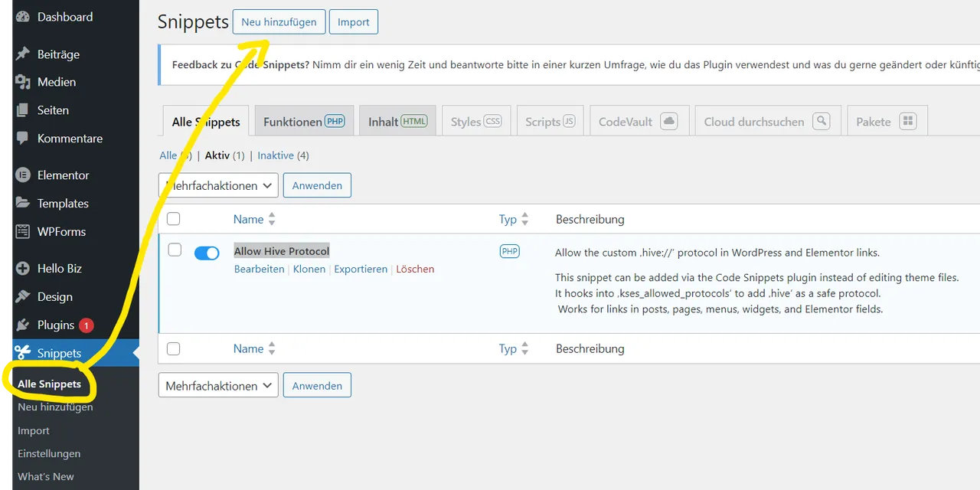
Task: Open the Cloud durchsuchen tab
Action: 768,122
